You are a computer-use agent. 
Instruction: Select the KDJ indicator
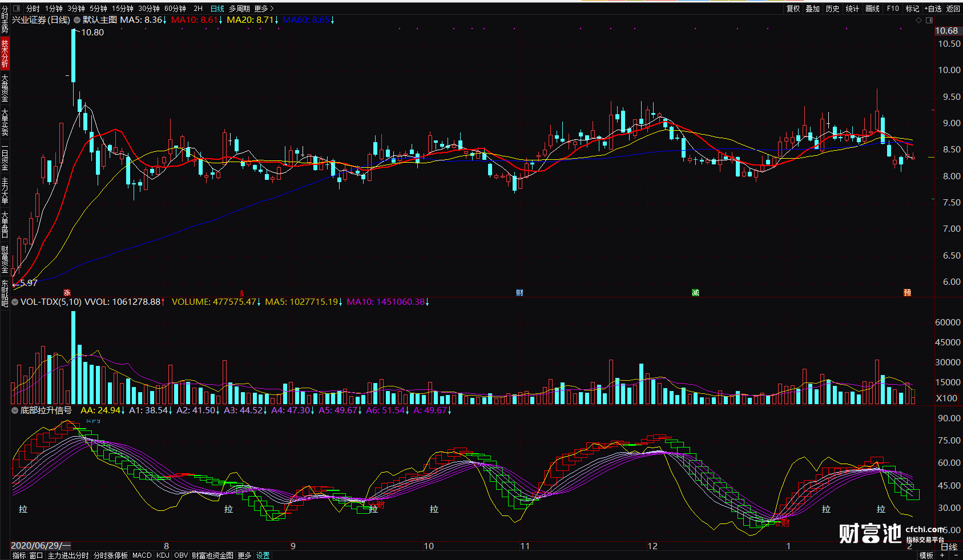pos(163,555)
